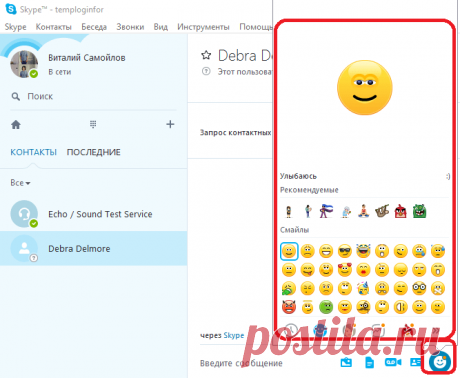Click the 'Улыбаюсь' emoticon name
This screenshot has height=378, width=460.
(298, 176)
